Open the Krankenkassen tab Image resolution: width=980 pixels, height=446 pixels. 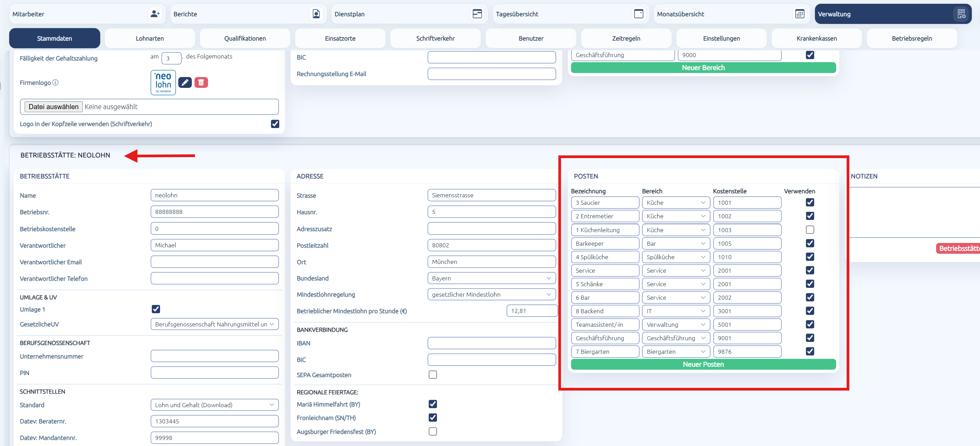pos(817,38)
